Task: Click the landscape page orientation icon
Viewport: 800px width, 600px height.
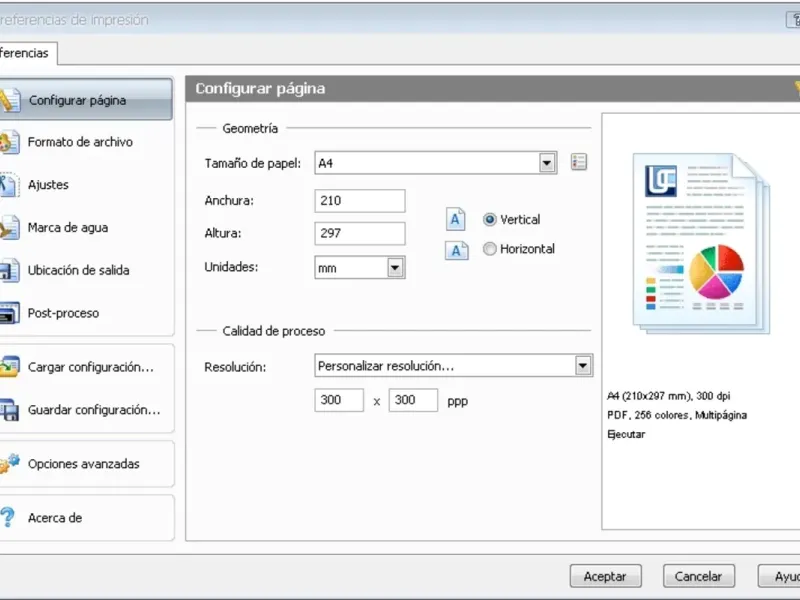Action: (456, 250)
